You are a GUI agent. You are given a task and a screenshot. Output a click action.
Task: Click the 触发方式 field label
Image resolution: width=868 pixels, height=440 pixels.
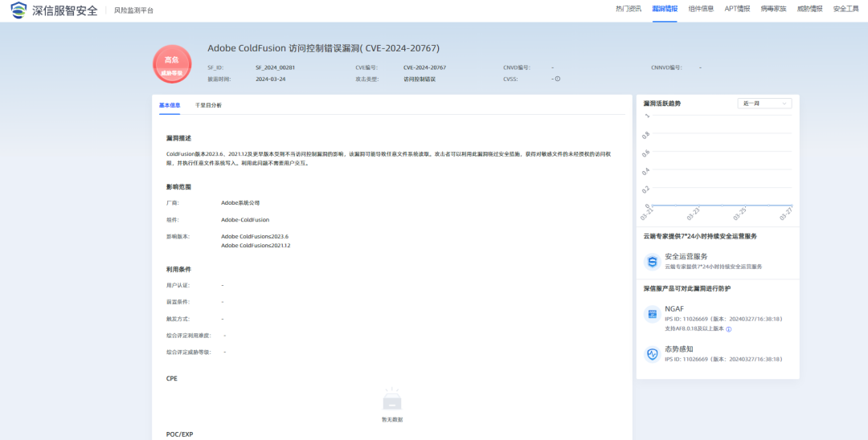coord(178,319)
